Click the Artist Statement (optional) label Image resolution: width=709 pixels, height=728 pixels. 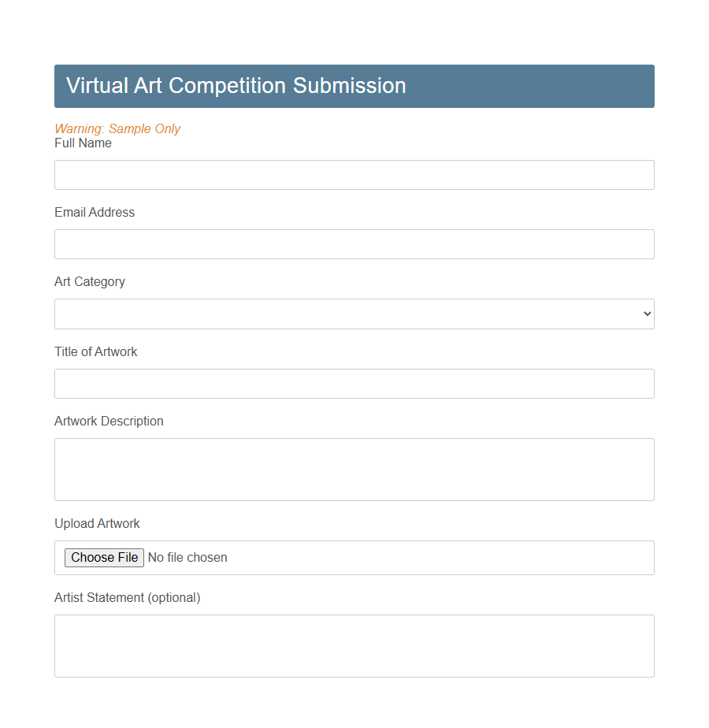[127, 597]
